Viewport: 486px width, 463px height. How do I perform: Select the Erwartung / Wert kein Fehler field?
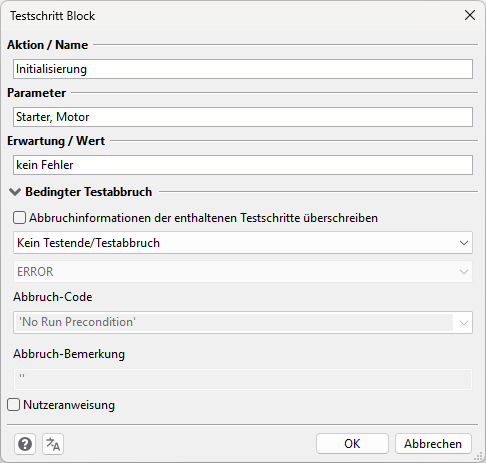(243, 165)
